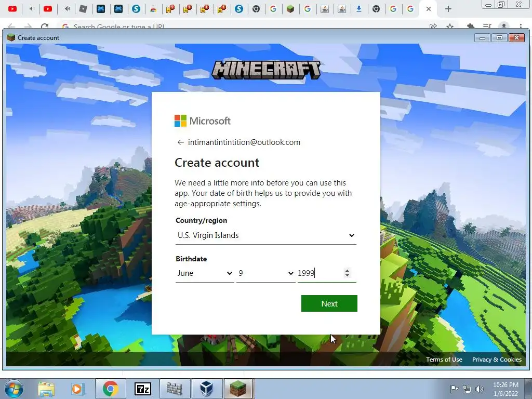The height and width of the screenshot is (399, 532).
Task: Reload the page in Chrome
Action: (x=45, y=26)
